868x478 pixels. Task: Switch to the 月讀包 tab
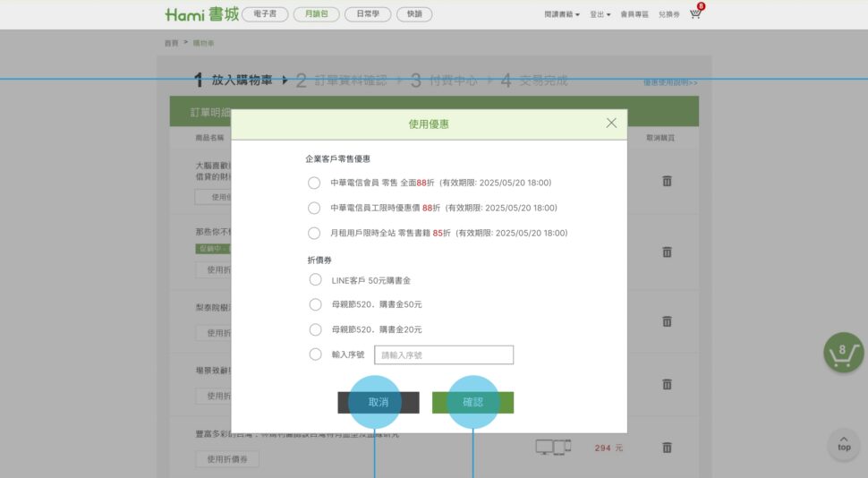click(x=317, y=13)
